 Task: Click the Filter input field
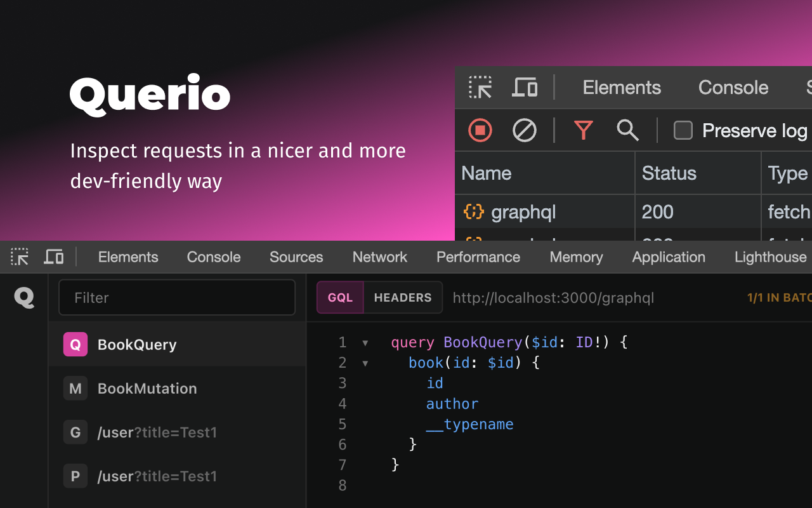(x=176, y=297)
